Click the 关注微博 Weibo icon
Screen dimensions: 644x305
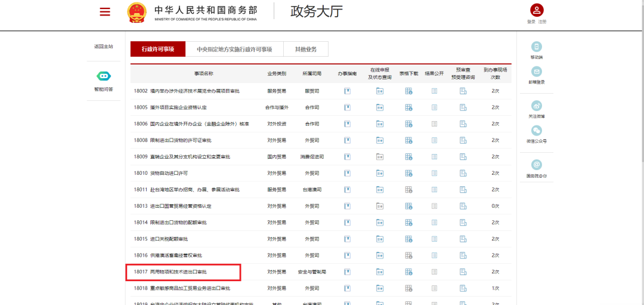tap(537, 105)
